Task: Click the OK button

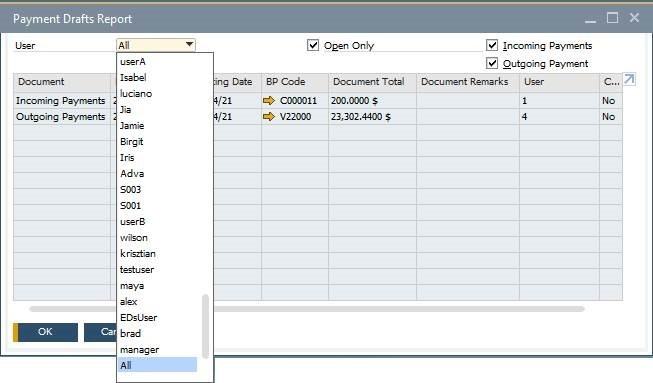Action: click(x=45, y=332)
